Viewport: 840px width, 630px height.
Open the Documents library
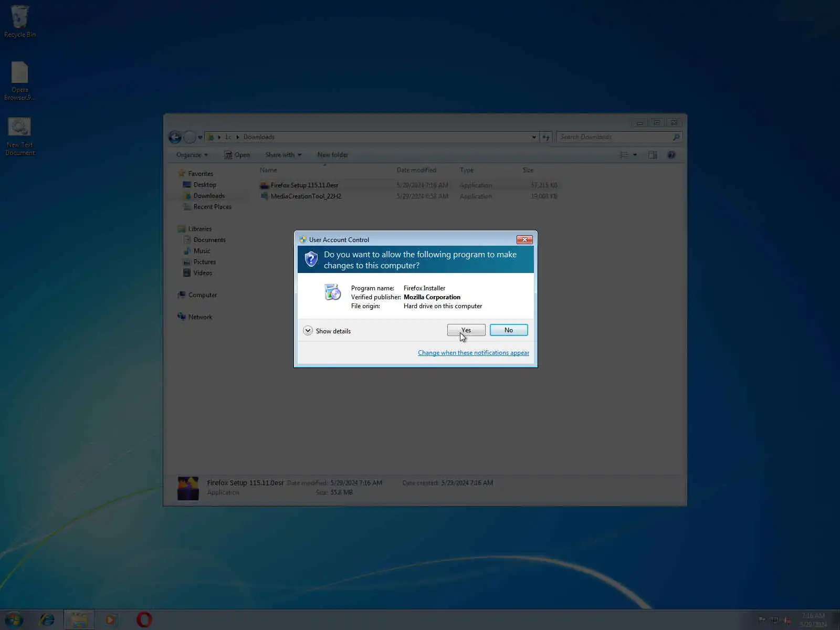click(209, 240)
